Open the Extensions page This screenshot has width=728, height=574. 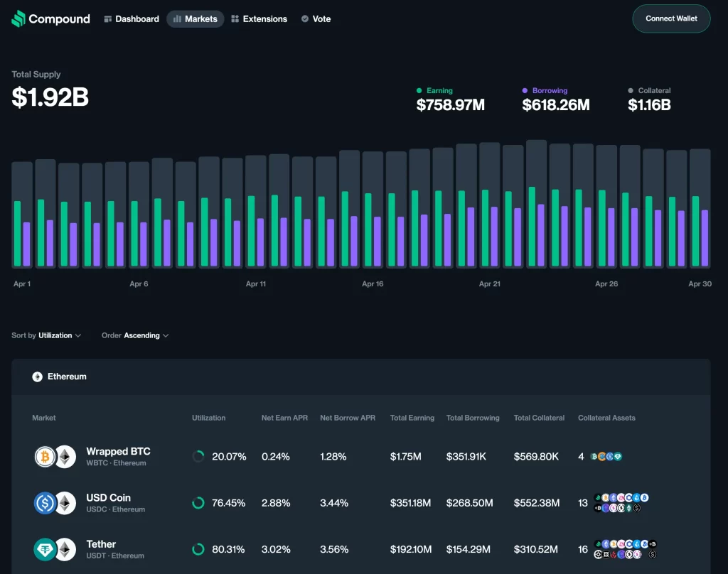pyautogui.click(x=259, y=19)
